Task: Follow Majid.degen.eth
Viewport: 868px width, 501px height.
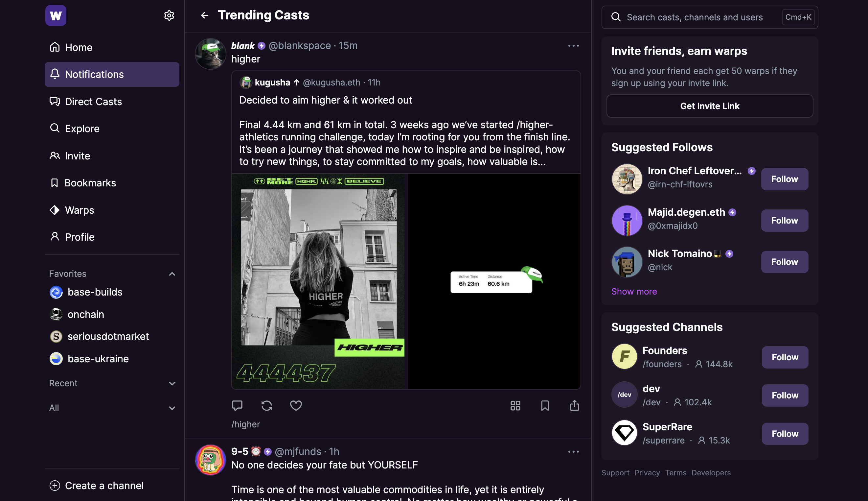Action: 784,221
